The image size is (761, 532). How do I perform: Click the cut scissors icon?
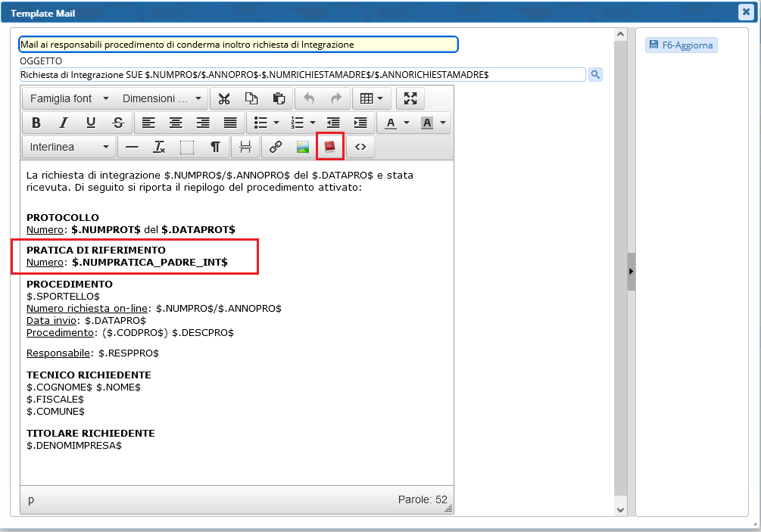pos(224,98)
